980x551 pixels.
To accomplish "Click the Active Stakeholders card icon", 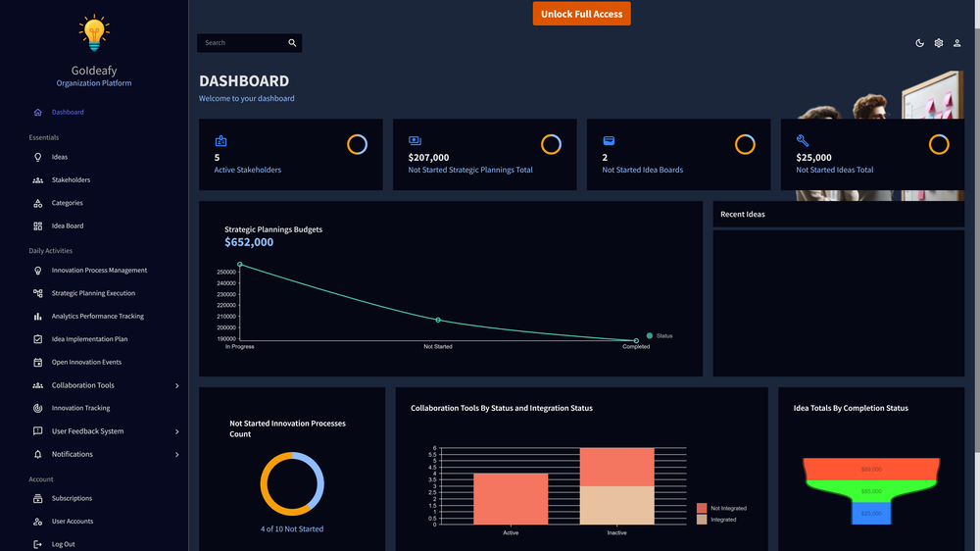I will [220, 141].
